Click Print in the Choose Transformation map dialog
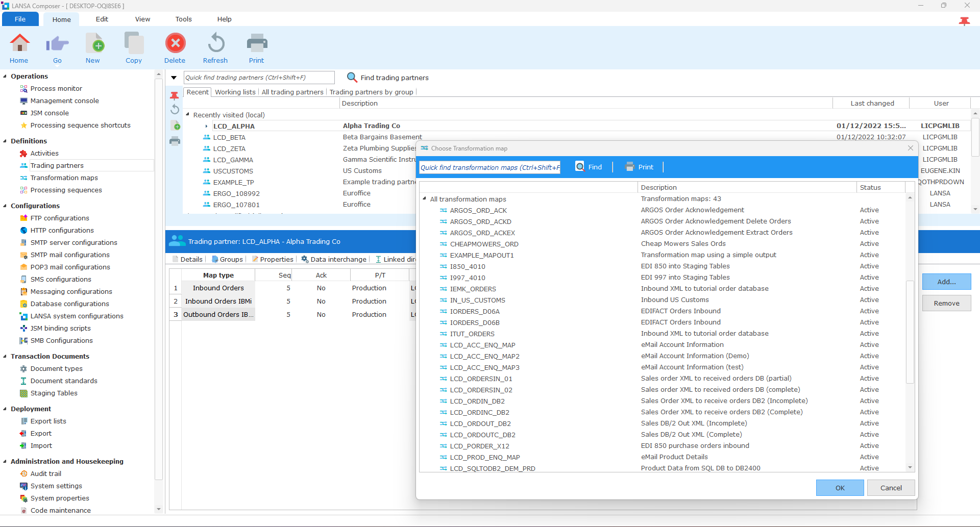This screenshot has height=527, width=980. pyautogui.click(x=639, y=167)
